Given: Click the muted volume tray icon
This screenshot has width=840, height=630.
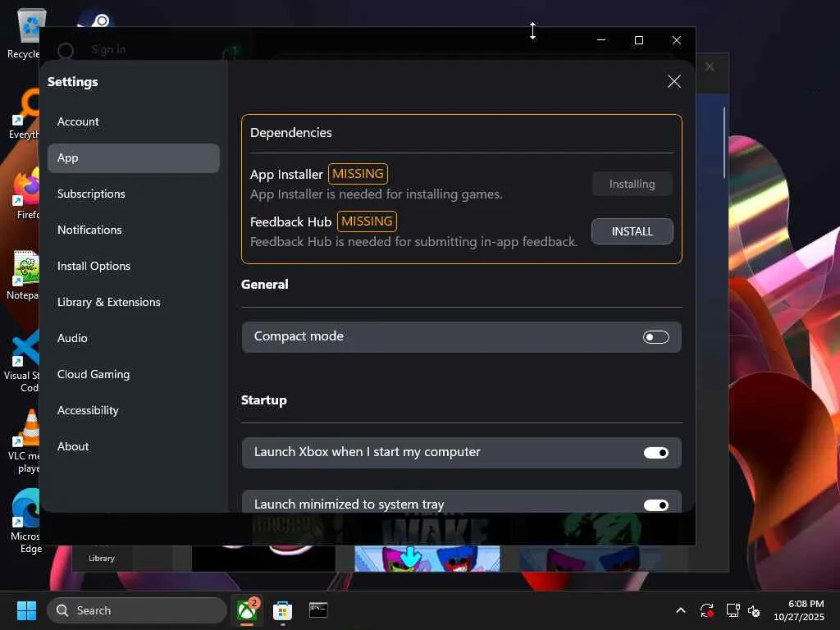Looking at the screenshot, I should [754, 610].
